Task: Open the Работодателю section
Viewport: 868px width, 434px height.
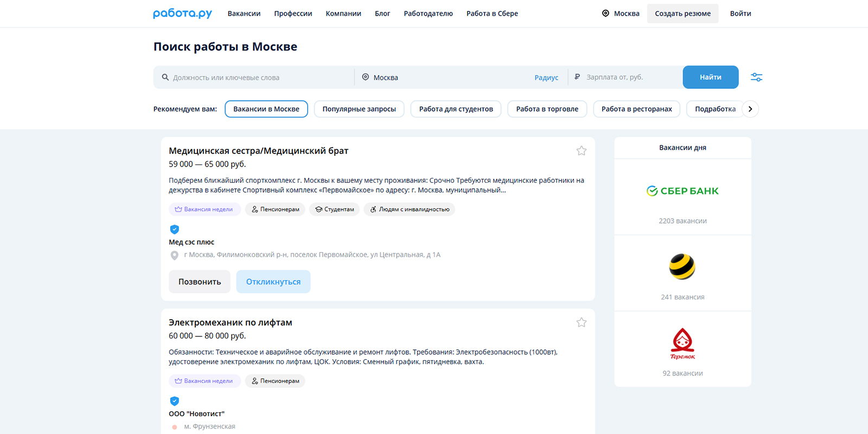Action: [x=429, y=14]
